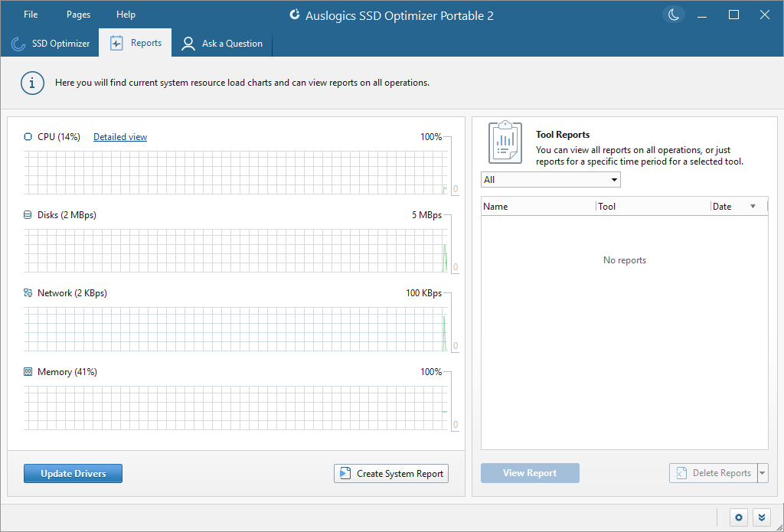Image resolution: width=784 pixels, height=532 pixels.
Task: Collapse the bottom panel using double-chevron icon
Action: (x=762, y=517)
